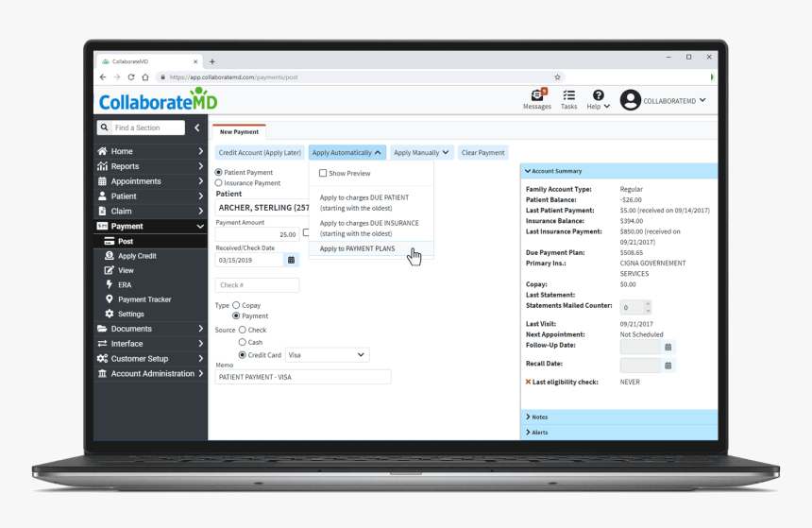Screen dimensions: 812x528
Task: Open Recall Date calendar picker
Action: coord(668,366)
